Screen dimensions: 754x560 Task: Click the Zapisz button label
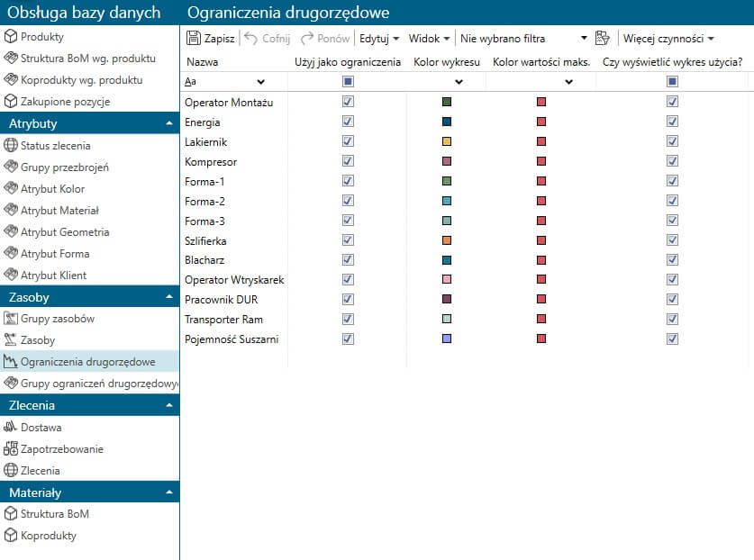(x=219, y=39)
